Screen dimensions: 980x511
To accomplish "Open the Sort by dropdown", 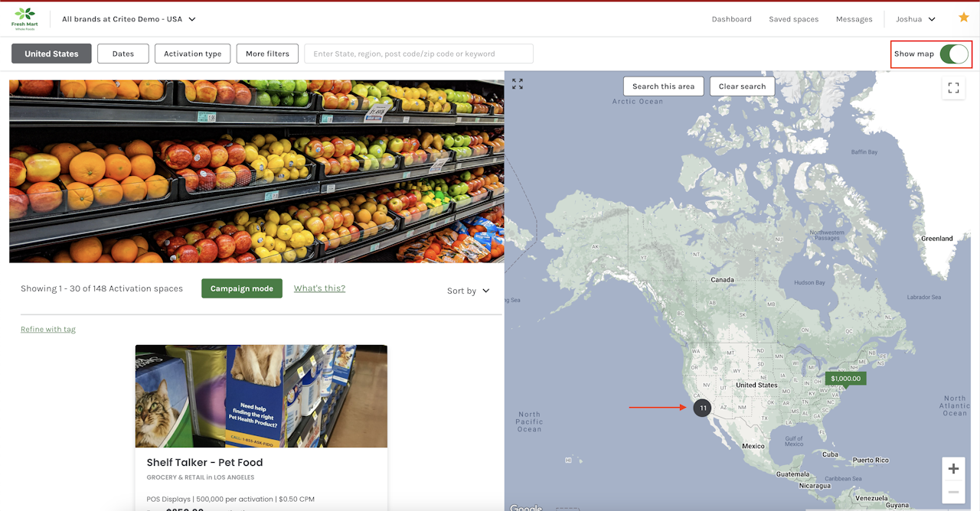I will pyautogui.click(x=469, y=291).
